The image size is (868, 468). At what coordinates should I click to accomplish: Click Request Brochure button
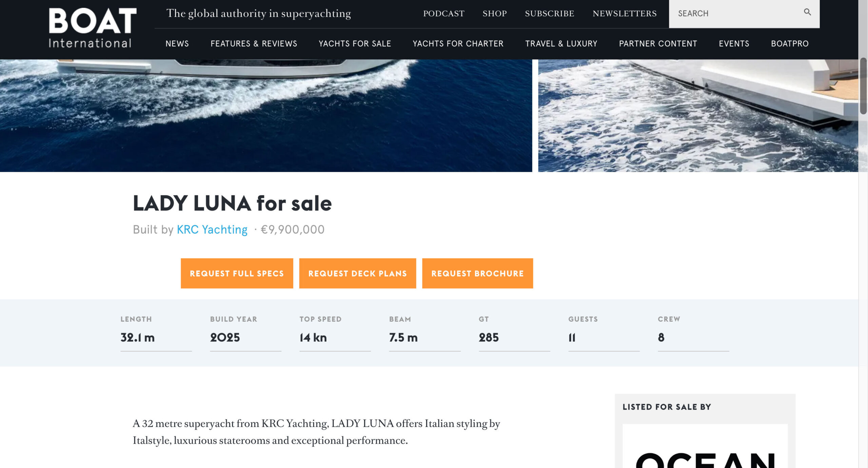tap(477, 274)
